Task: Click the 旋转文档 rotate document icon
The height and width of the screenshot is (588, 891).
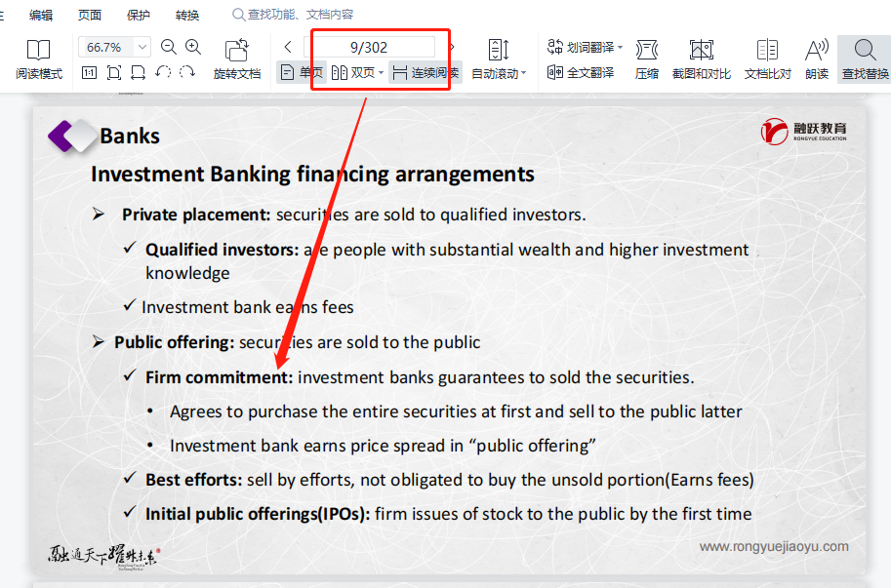Action: tap(236, 59)
